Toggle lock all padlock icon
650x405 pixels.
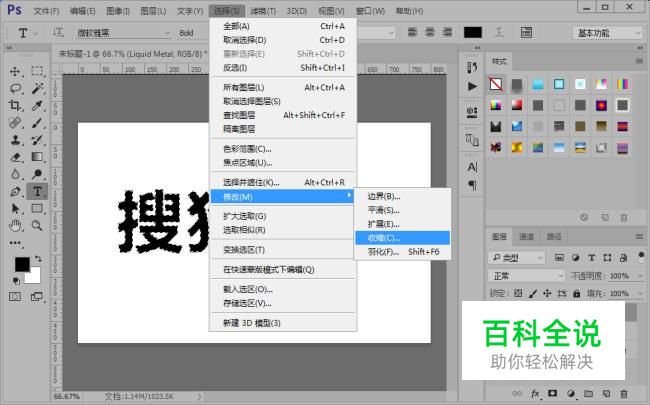577,293
